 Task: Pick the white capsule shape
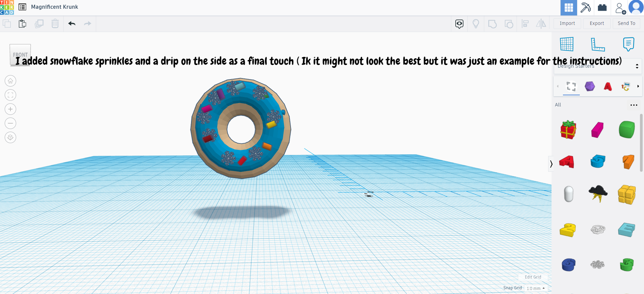click(568, 194)
